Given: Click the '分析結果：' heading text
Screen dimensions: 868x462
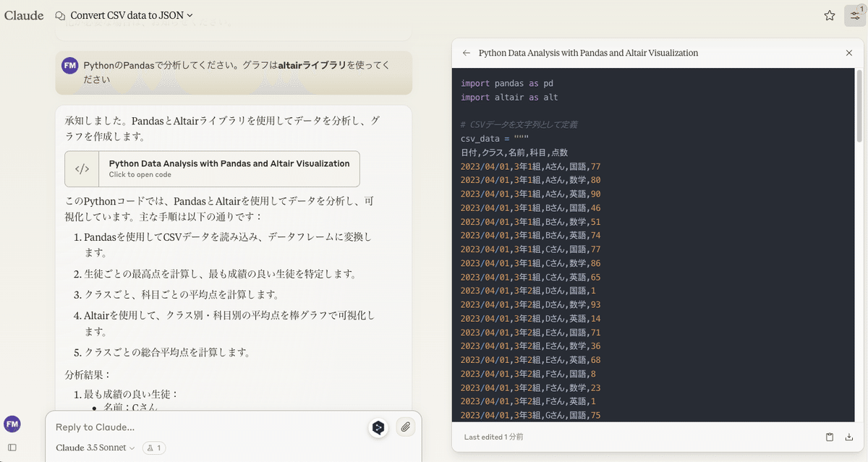Looking at the screenshot, I should click(88, 375).
